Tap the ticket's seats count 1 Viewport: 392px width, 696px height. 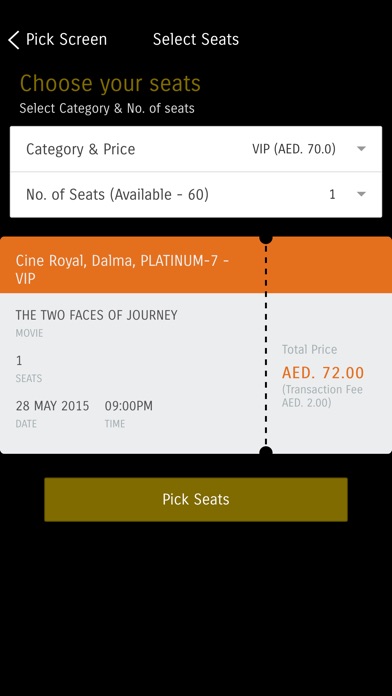pyautogui.click(x=19, y=360)
